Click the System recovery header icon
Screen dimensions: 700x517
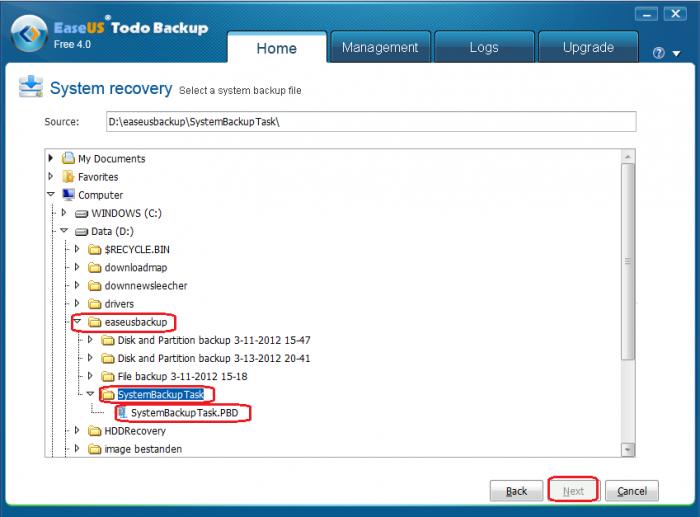click(31, 87)
